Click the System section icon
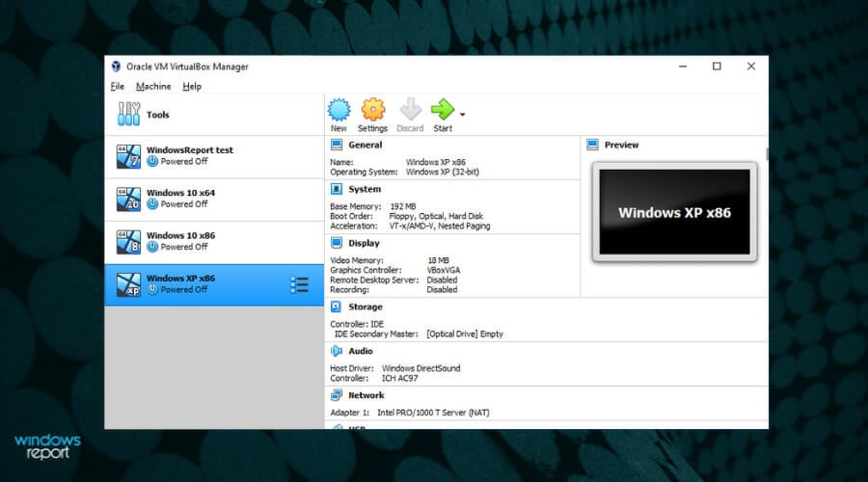Screen dimensions: 868x482 pyautogui.click(x=336, y=189)
